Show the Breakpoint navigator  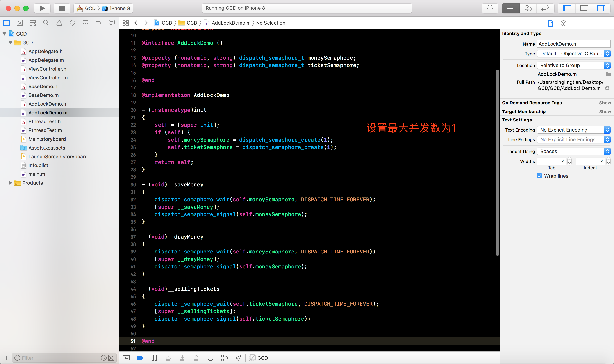click(98, 23)
